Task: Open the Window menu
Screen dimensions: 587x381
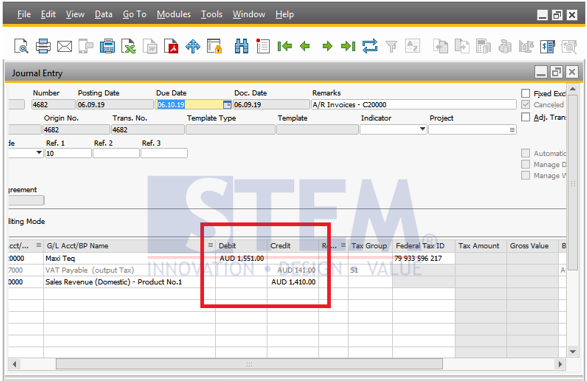Action: 249,14
